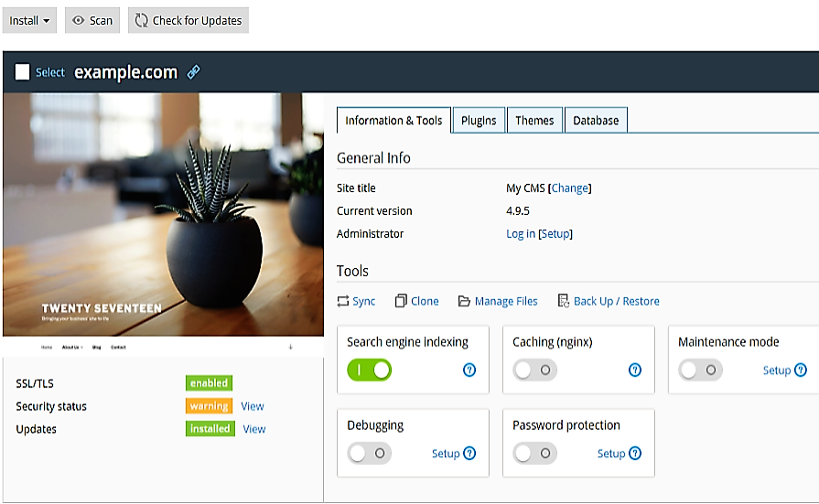Open the Database tab
This screenshot has width=819, height=504.
pos(596,121)
